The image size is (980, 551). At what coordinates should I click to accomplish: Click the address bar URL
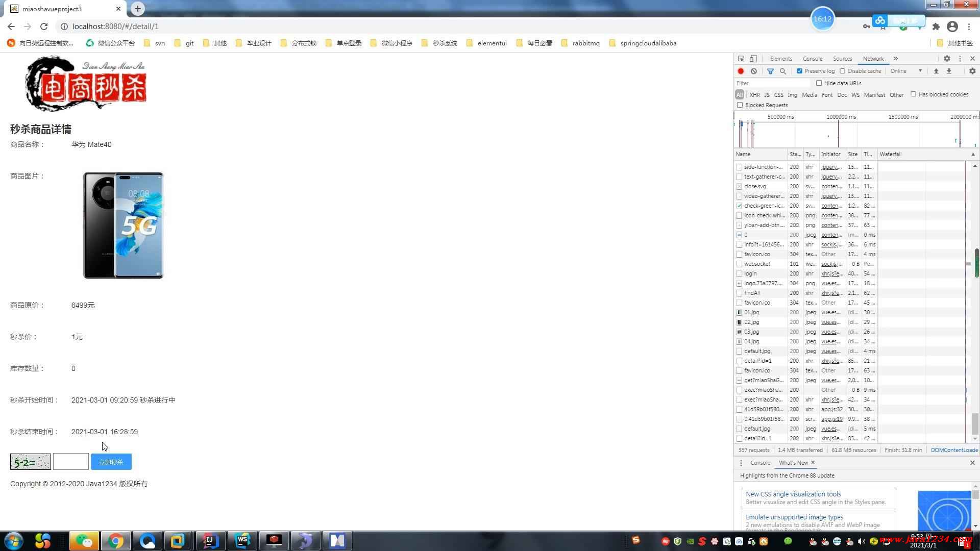click(115, 27)
